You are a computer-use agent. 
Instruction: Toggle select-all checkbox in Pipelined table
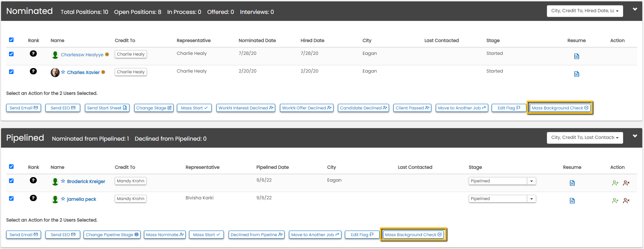click(x=11, y=167)
